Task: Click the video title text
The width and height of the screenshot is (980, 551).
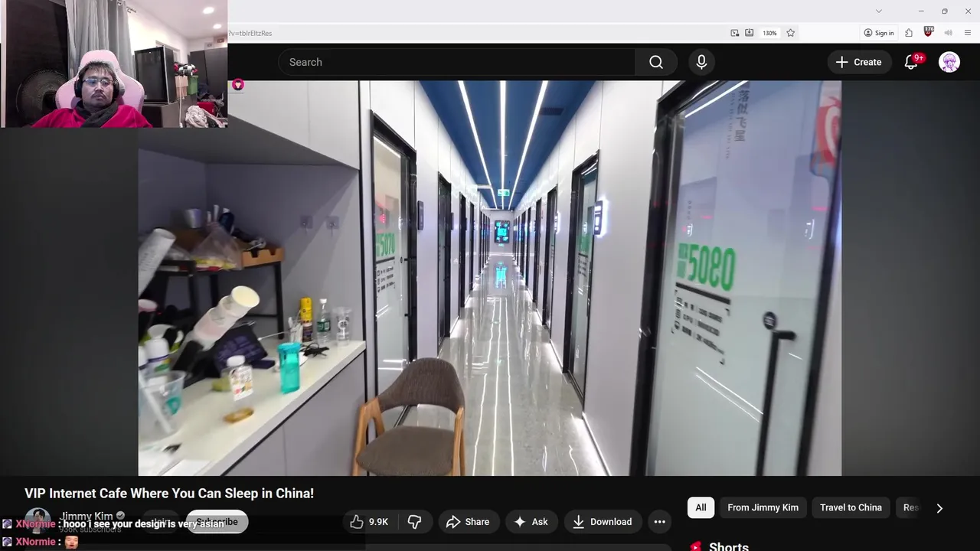Action: click(x=169, y=494)
